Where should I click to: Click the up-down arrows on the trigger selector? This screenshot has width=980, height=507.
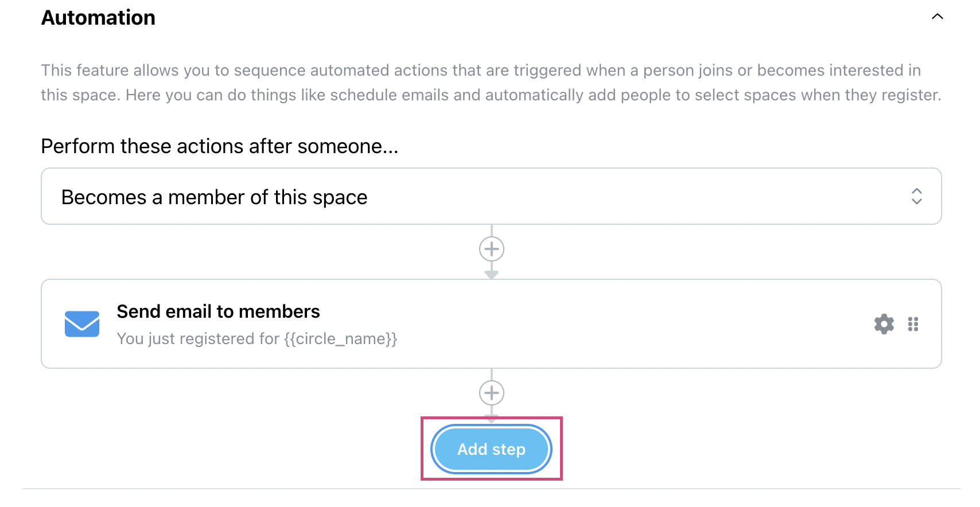click(x=916, y=196)
